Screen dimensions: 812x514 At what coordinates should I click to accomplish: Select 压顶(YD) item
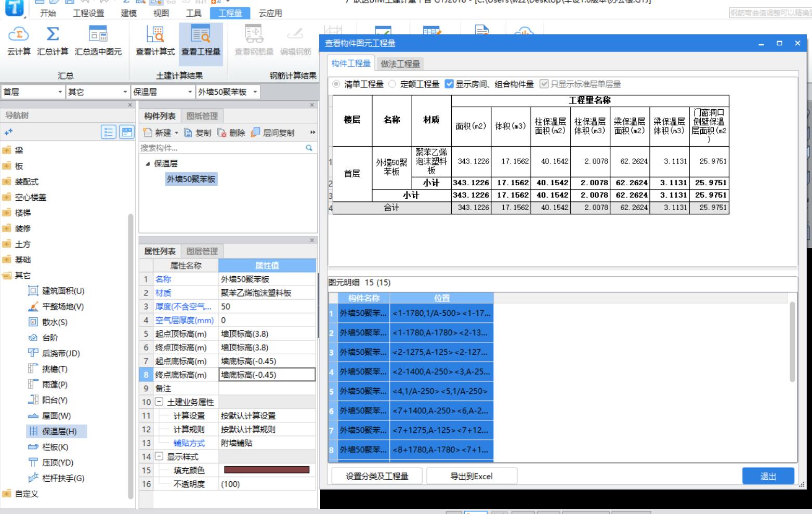click(51, 462)
